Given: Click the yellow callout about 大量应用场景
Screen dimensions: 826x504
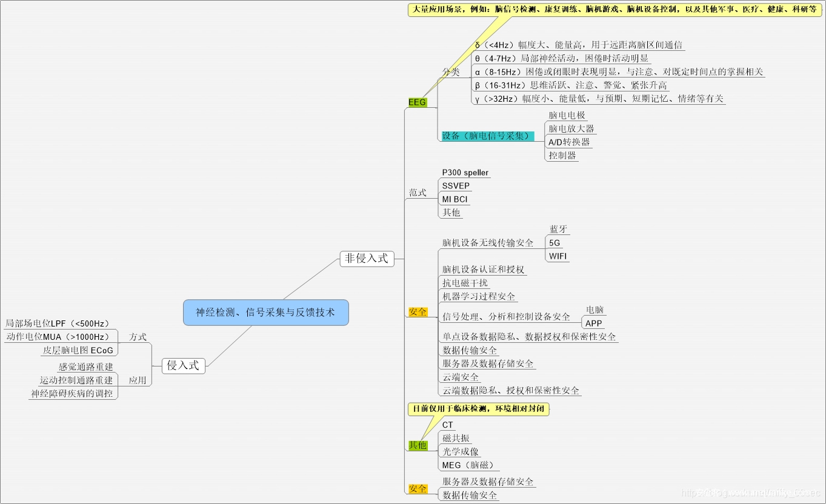Looking at the screenshot, I should 615,10.
